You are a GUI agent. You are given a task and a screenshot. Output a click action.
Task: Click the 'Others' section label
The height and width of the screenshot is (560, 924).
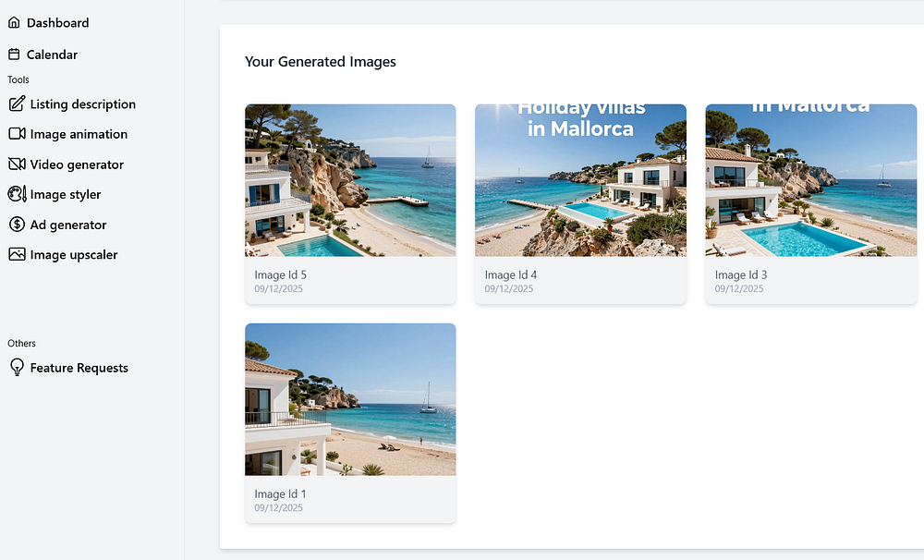[x=22, y=343]
